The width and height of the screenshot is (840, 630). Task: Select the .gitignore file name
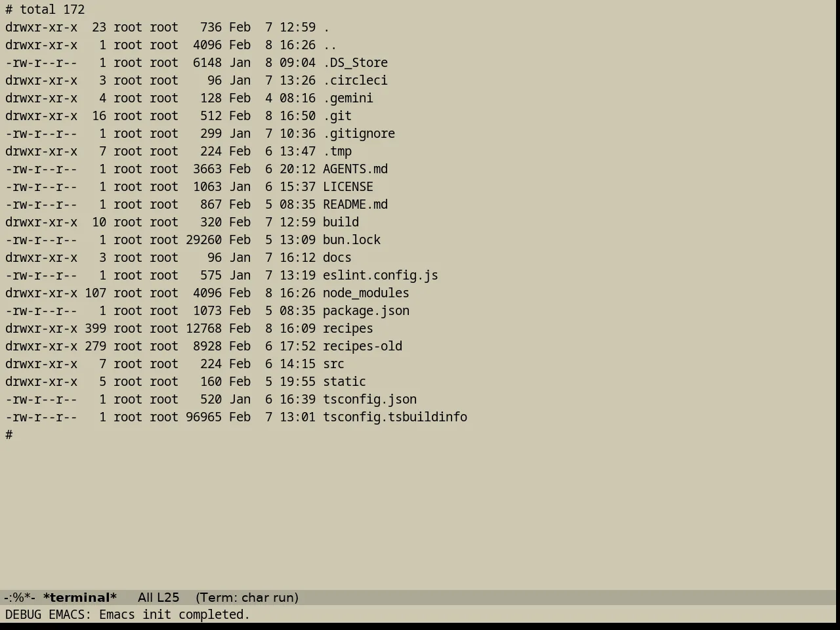point(359,134)
